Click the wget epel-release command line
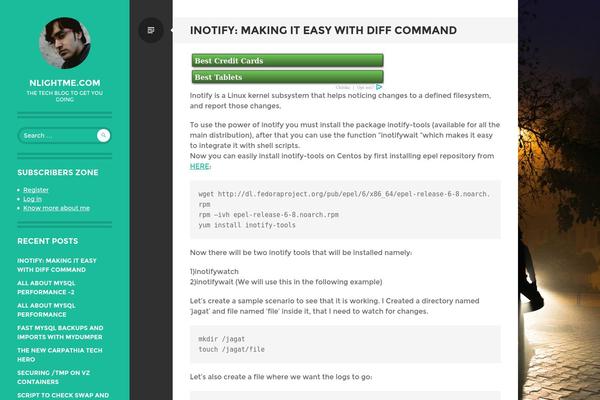 (x=344, y=199)
